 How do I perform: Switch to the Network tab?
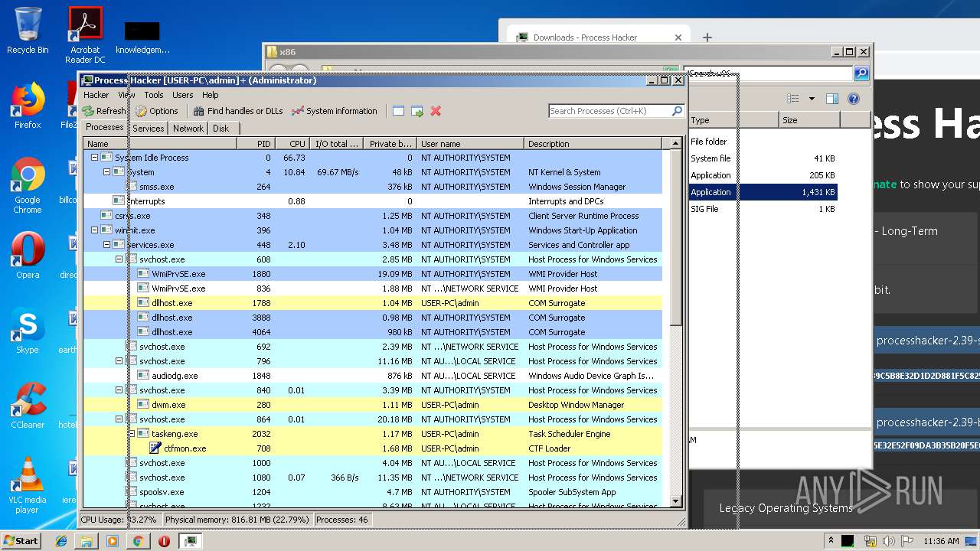click(x=188, y=129)
